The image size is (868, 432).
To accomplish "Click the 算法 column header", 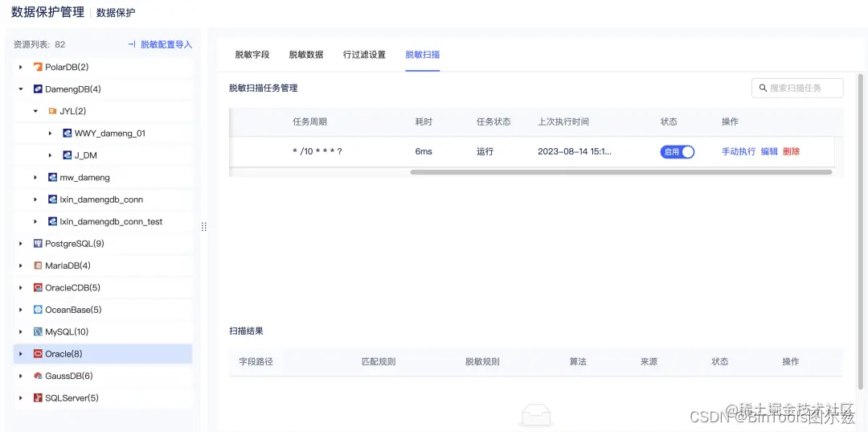I will tap(578, 362).
